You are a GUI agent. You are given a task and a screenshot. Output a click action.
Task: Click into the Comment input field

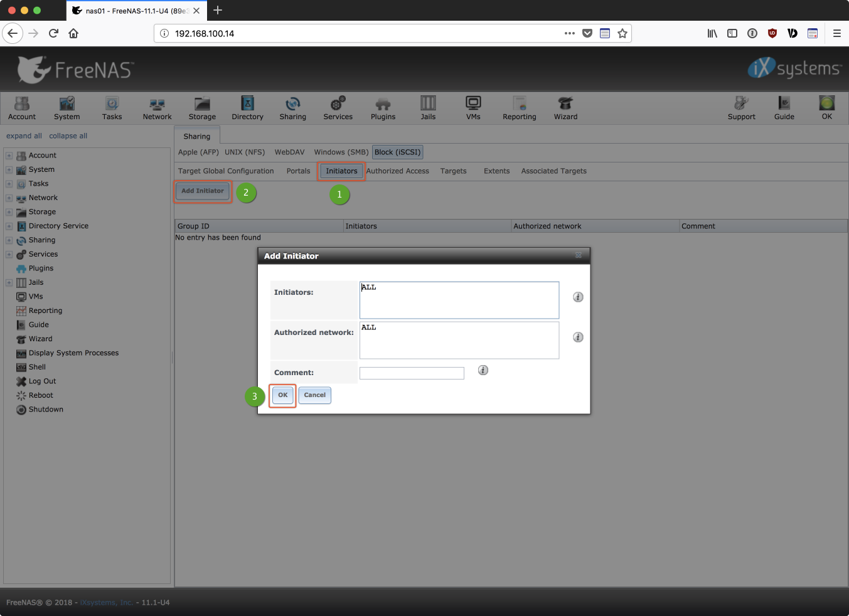point(412,373)
